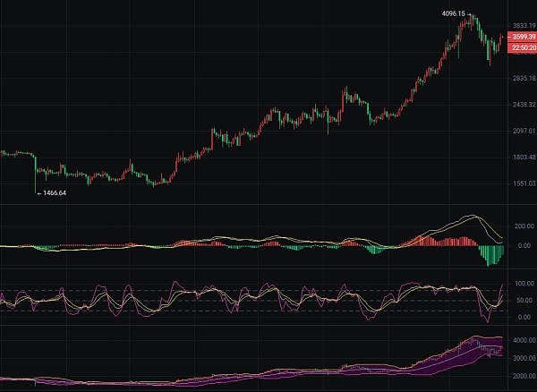Select the red 3599.39 current price tag

524,37
